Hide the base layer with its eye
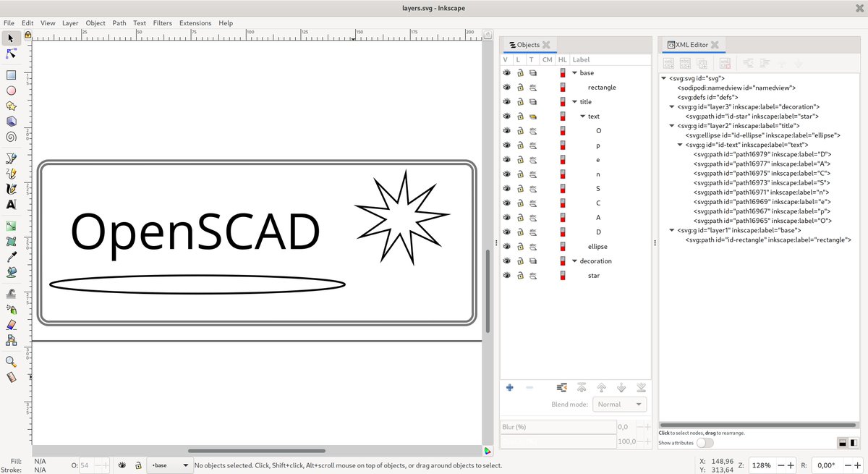Viewport: 868px width, 474px height. click(507, 73)
